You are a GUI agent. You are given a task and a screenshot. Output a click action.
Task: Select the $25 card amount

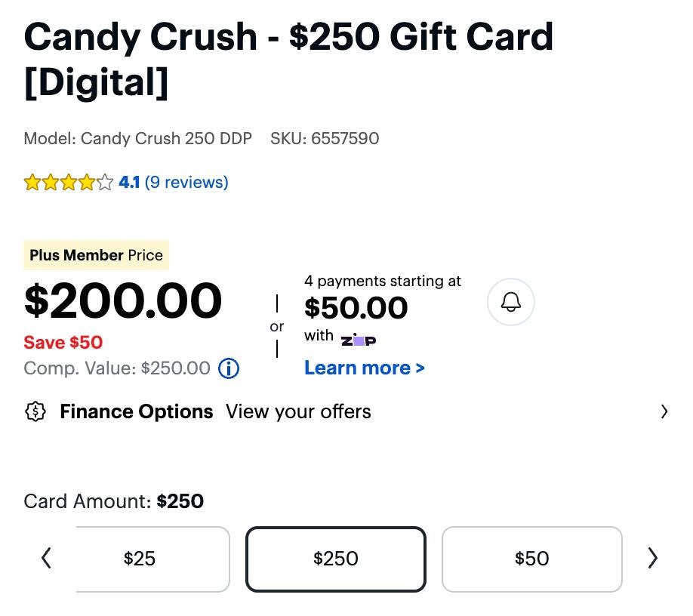tap(140, 559)
